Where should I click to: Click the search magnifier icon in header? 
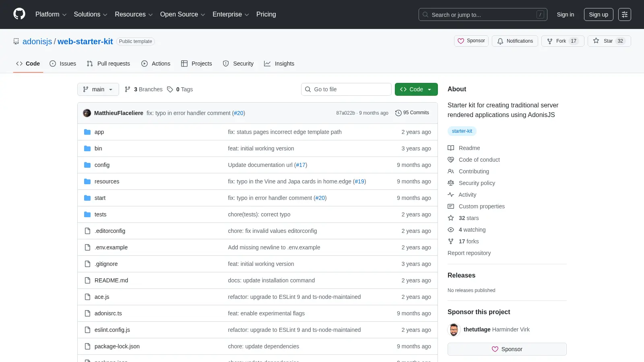425,14
